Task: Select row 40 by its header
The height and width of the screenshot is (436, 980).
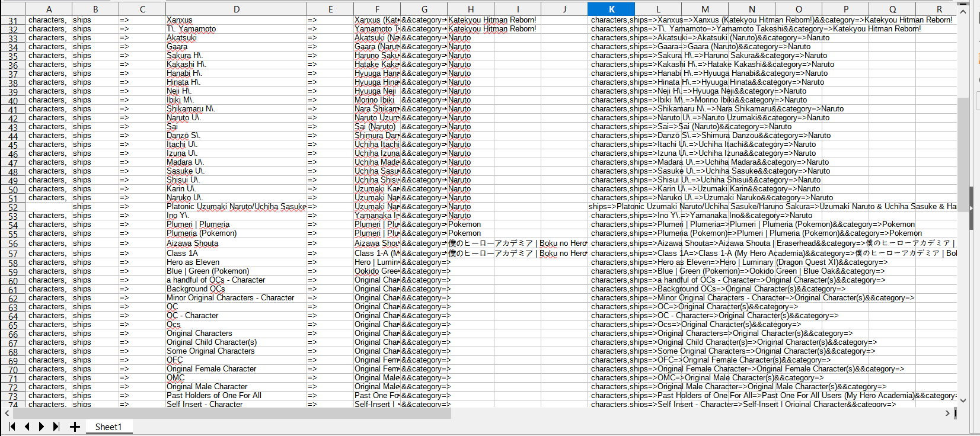Action: pyautogui.click(x=12, y=101)
